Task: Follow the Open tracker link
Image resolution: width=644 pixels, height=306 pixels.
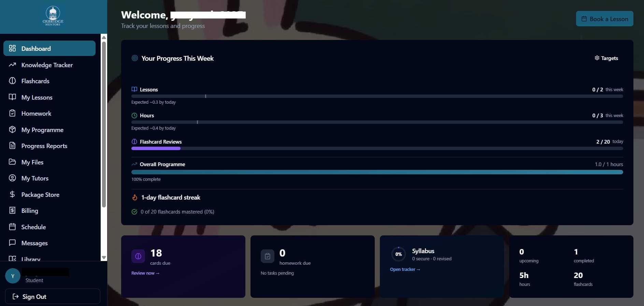Action: click(405, 269)
